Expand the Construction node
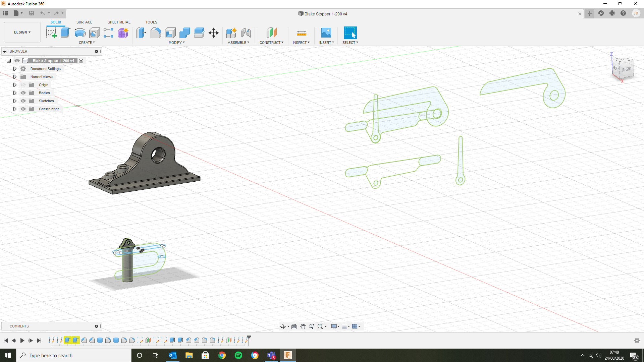Viewport: 644px width, 362px height. pyautogui.click(x=15, y=109)
